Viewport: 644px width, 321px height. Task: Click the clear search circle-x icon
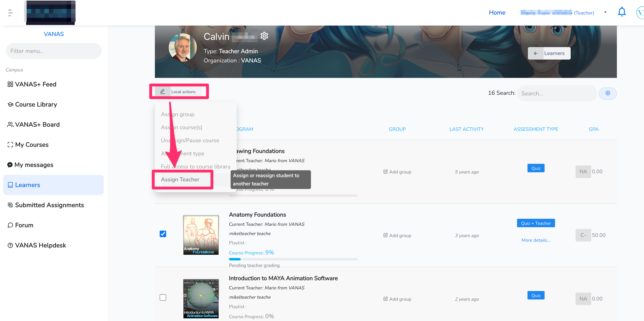click(607, 93)
